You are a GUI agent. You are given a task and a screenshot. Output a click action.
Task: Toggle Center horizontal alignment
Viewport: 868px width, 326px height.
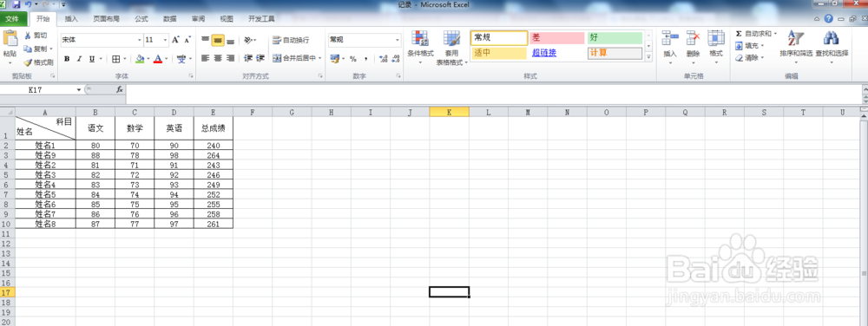point(218,58)
